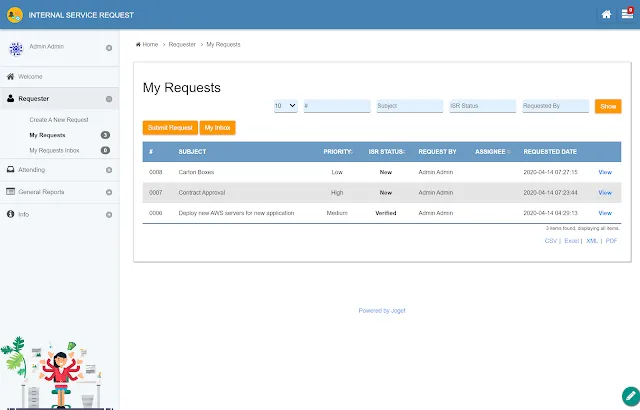640x410 pixels.
Task: Open Welcome from the sidebar
Action: [x=30, y=77]
